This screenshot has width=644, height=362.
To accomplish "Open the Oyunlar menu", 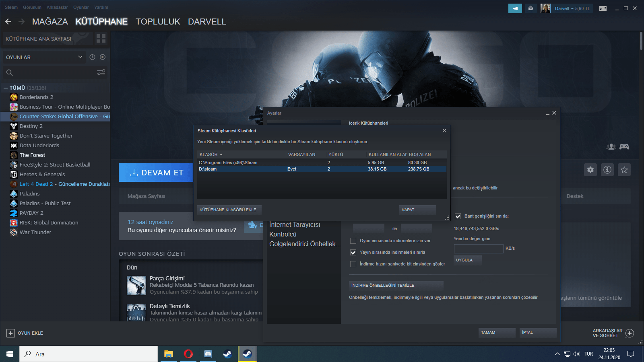I will point(81,7).
